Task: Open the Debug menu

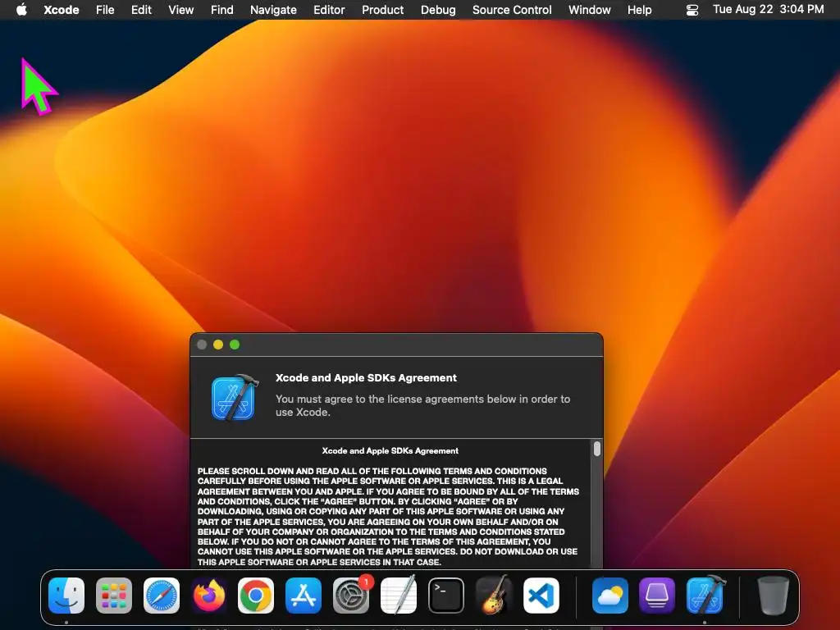Action: pyautogui.click(x=438, y=10)
